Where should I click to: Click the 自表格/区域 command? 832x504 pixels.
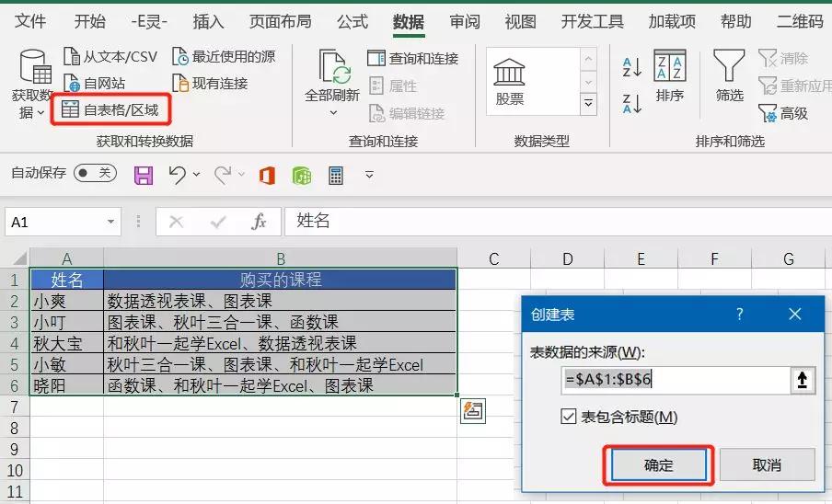(x=110, y=109)
